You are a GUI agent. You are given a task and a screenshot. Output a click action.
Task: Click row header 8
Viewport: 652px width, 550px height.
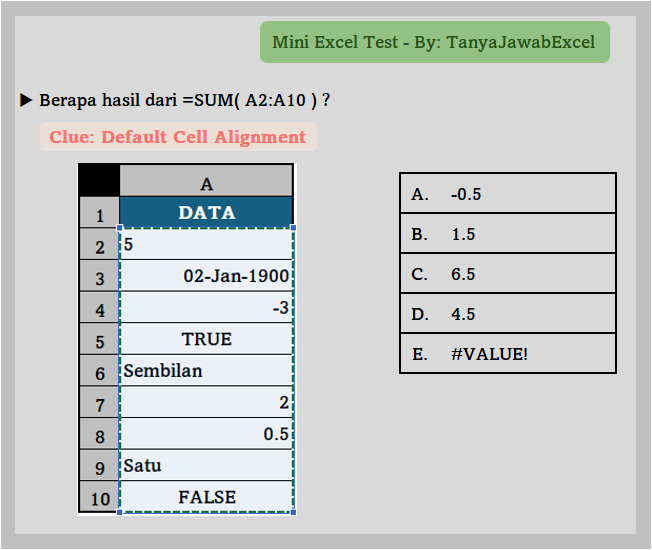[x=99, y=434]
